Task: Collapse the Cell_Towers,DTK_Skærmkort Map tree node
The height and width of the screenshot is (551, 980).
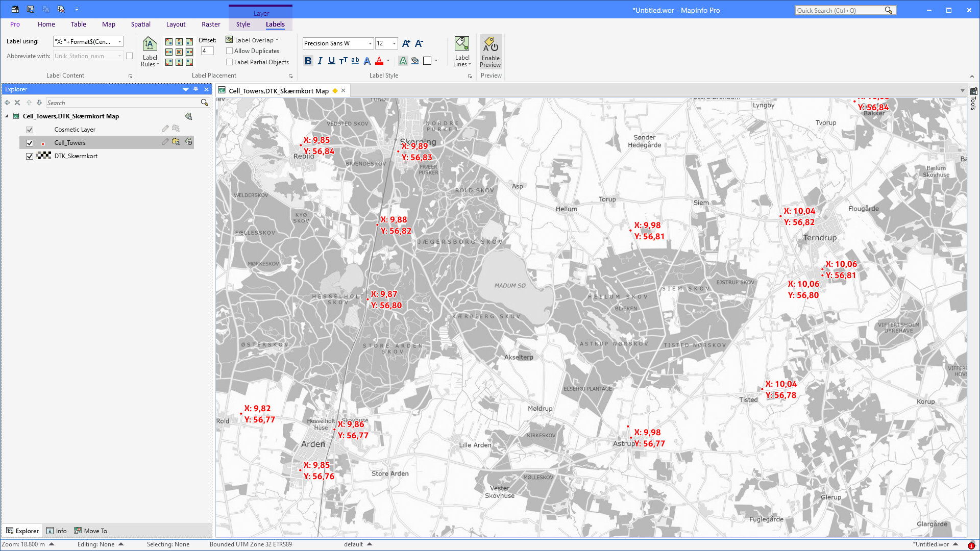Action: (7, 116)
